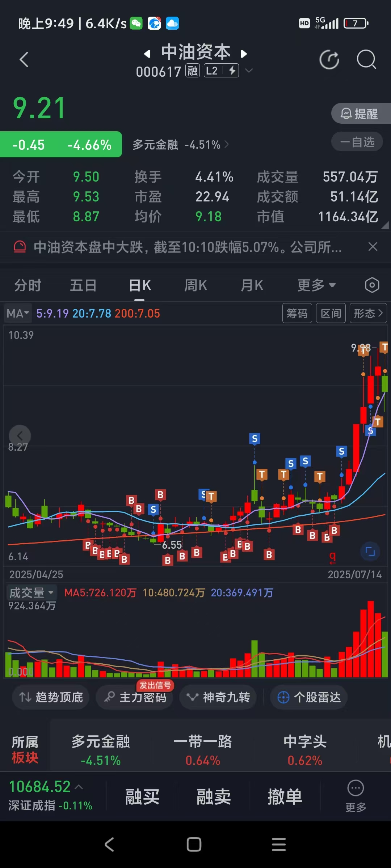391x868 pixels.
Task: Open 多元金融 sector link
Action: (180, 145)
